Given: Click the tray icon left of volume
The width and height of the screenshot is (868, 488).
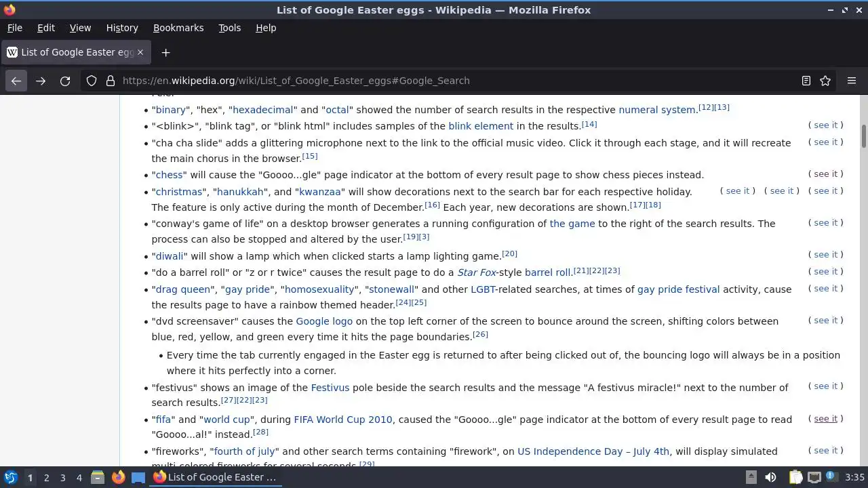Looking at the screenshot, I should [x=751, y=477].
